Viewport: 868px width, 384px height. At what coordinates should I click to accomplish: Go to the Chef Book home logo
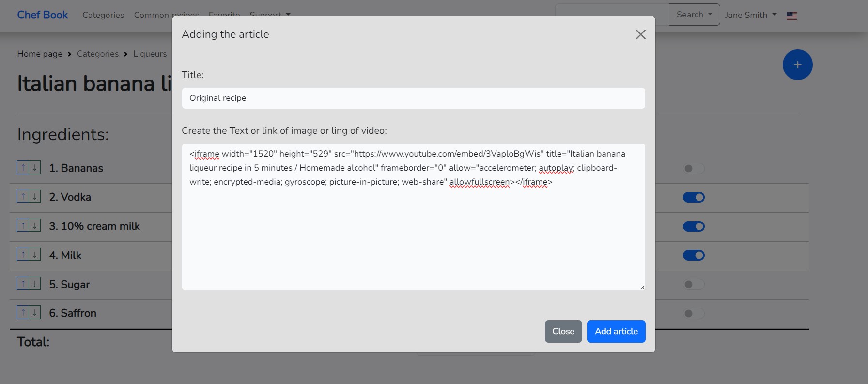pyautogui.click(x=43, y=15)
